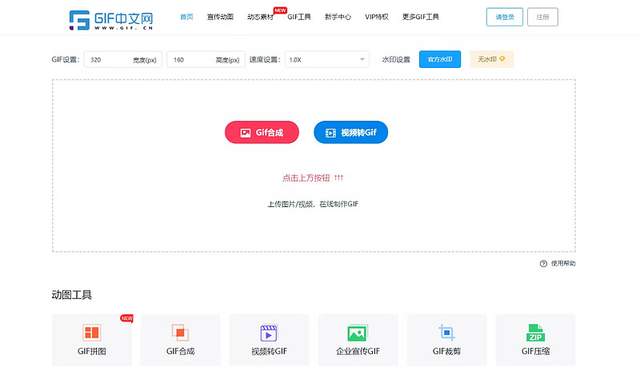640x375 pixels.
Task: Focus the GIF width 320 field
Action: pos(123,60)
